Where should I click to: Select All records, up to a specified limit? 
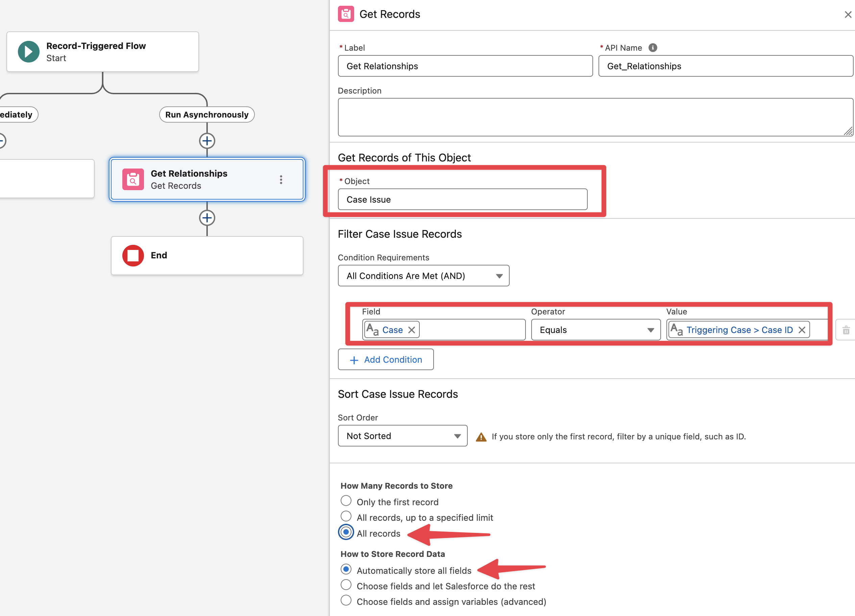(346, 516)
